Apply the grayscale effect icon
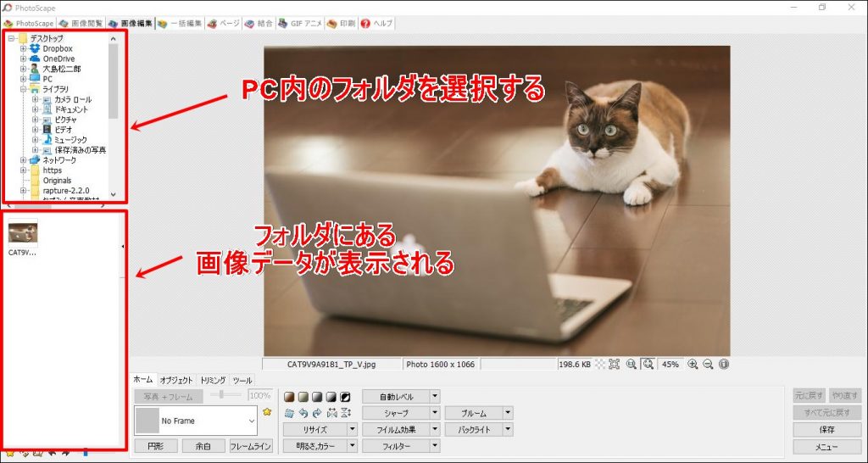The image size is (868, 463). [317, 397]
